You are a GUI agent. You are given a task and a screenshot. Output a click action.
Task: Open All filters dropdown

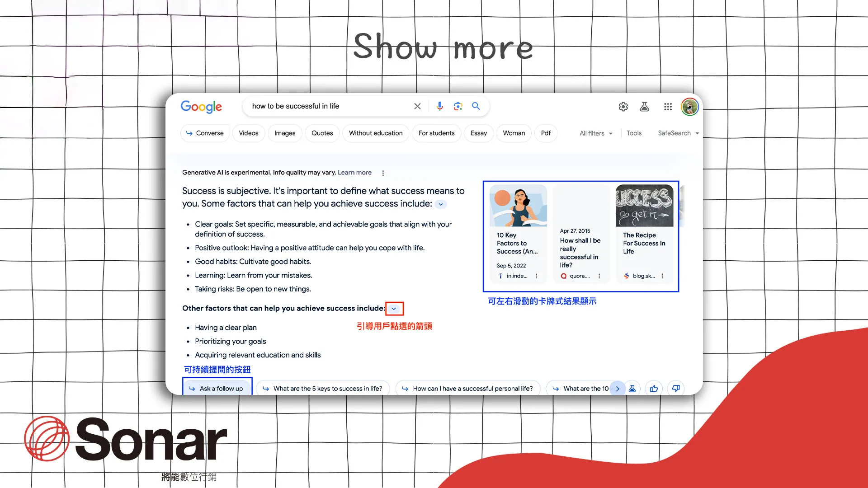coord(596,133)
